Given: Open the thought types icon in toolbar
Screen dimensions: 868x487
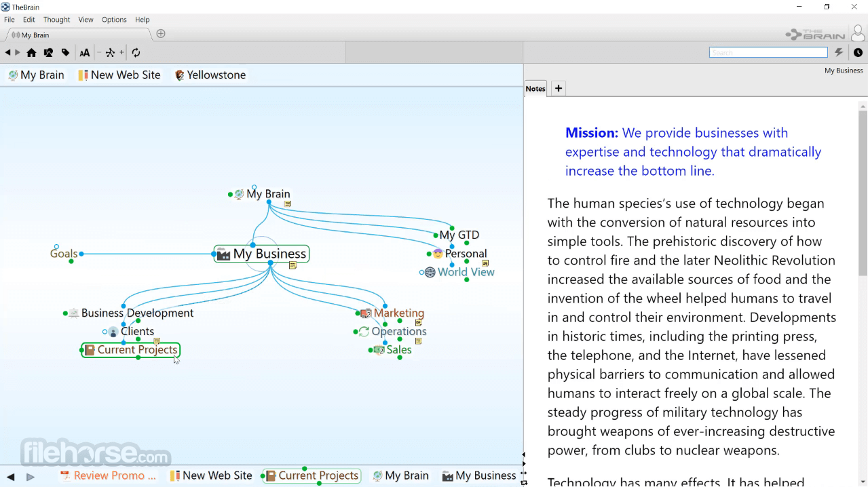Looking at the screenshot, I should [48, 53].
